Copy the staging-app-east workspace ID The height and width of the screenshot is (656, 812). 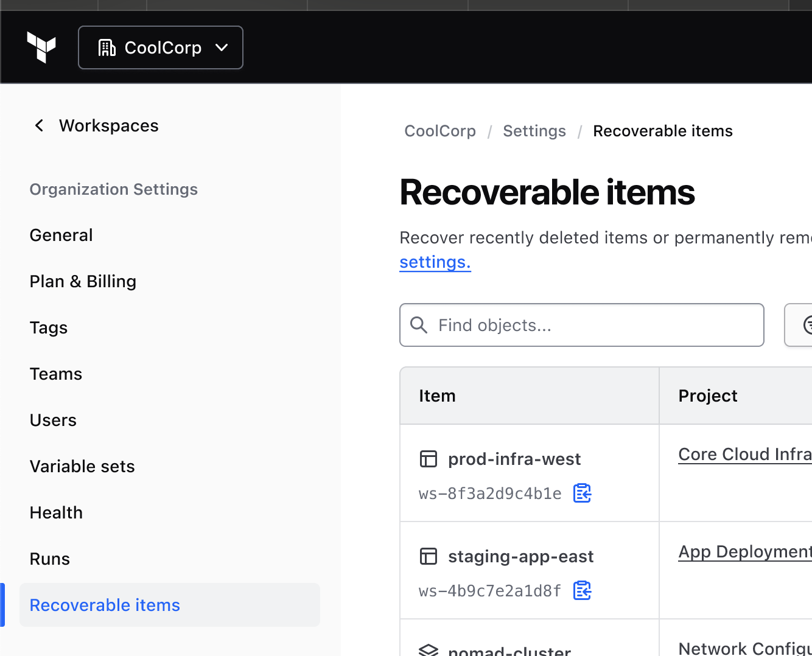click(582, 590)
